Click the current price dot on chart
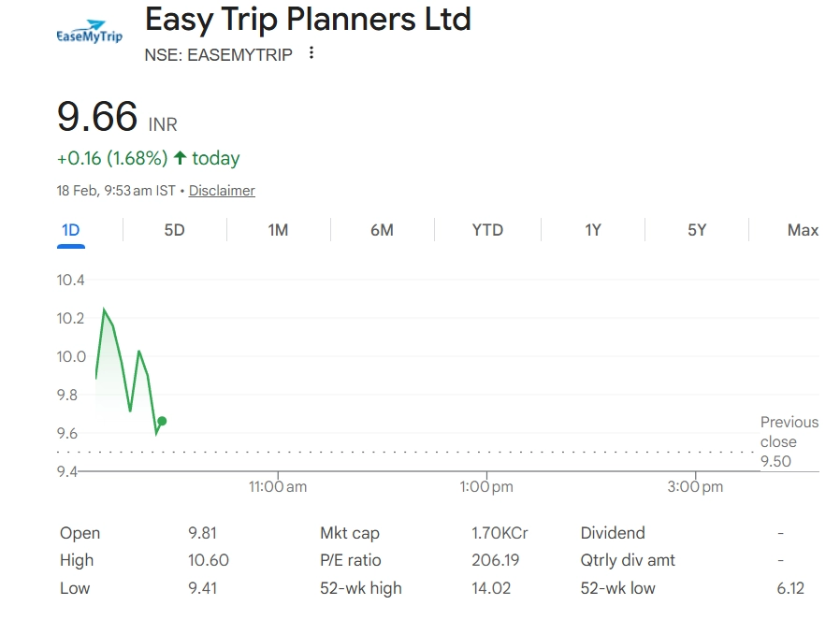840x634 pixels. pos(162,421)
